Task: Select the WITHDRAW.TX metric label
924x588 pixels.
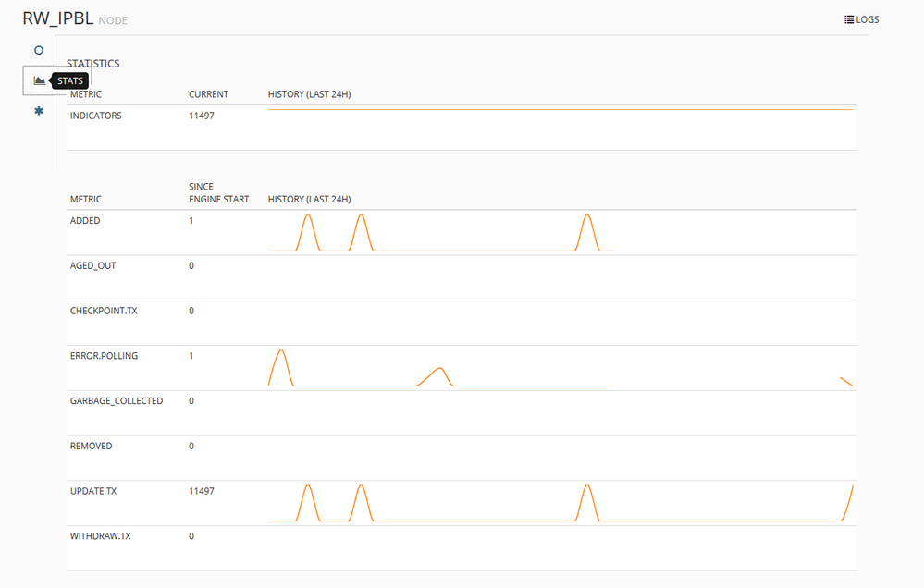Action: (x=100, y=536)
